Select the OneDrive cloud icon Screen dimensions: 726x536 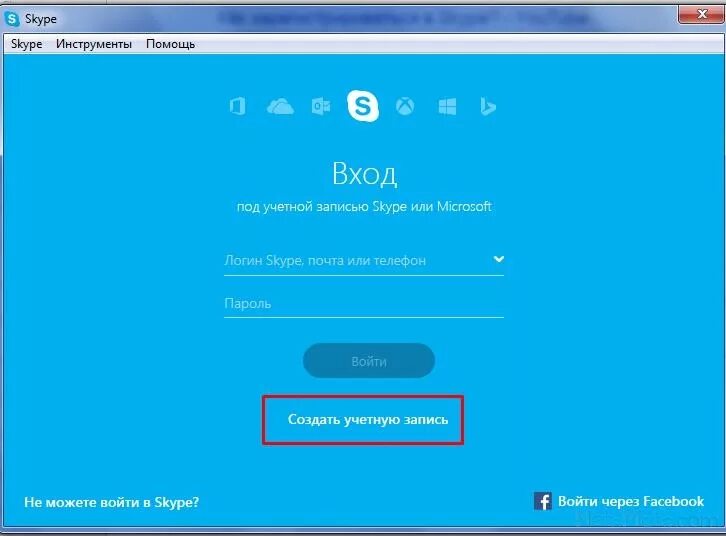(280, 106)
